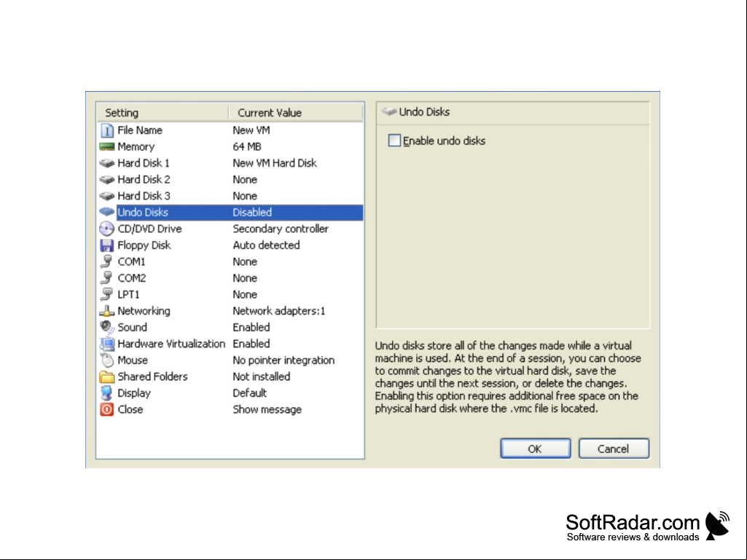747x560 pixels.
Task: Select the Hard Disk 3 label
Action: (144, 196)
